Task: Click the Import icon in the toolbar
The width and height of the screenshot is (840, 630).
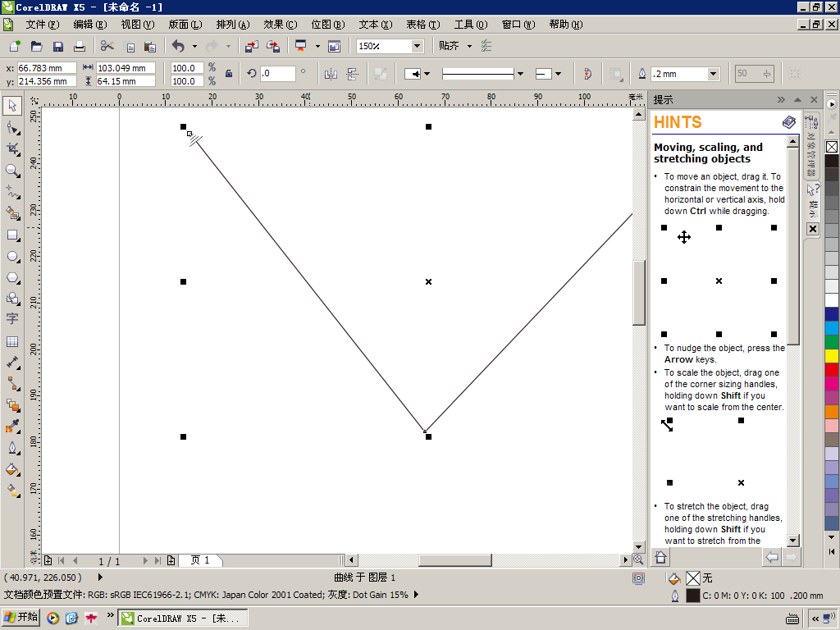Action: 251,47
